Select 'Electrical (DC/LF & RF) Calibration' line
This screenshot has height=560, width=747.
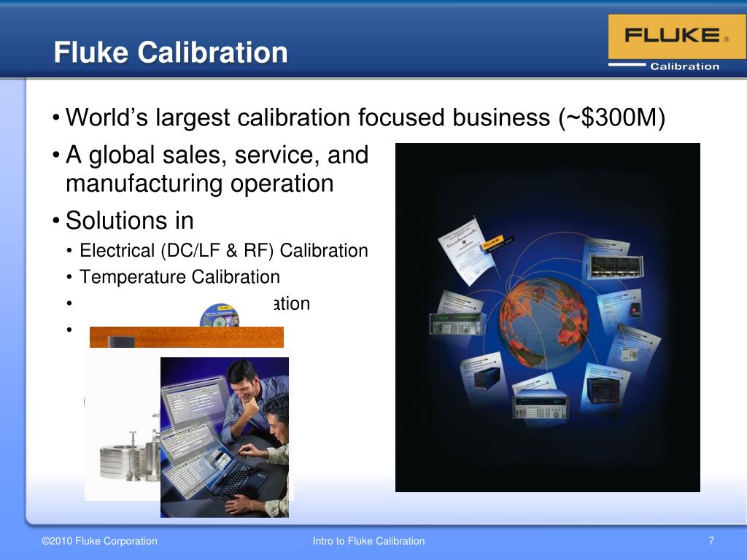pyautogui.click(x=223, y=251)
